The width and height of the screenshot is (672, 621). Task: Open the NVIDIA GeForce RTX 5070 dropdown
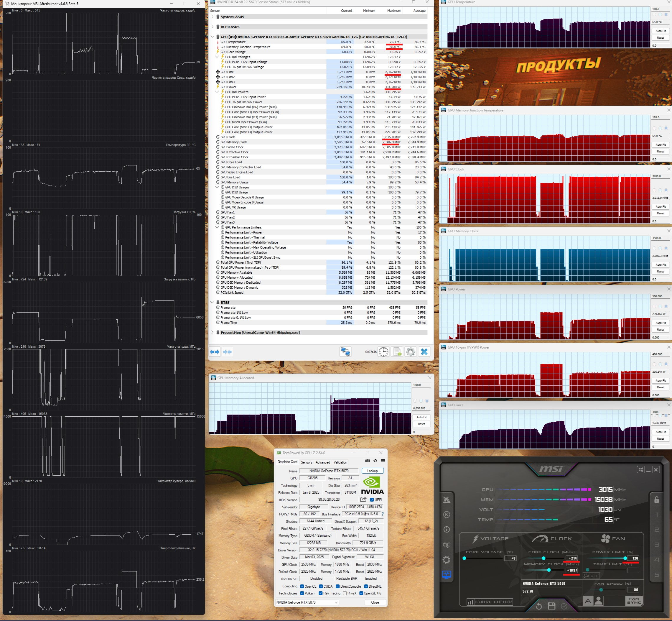[307, 602]
